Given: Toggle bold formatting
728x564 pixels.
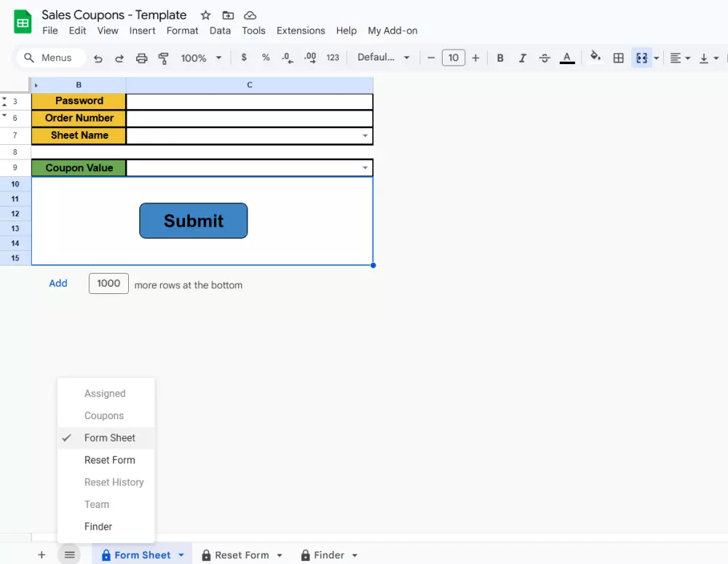Looking at the screenshot, I should point(498,57).
